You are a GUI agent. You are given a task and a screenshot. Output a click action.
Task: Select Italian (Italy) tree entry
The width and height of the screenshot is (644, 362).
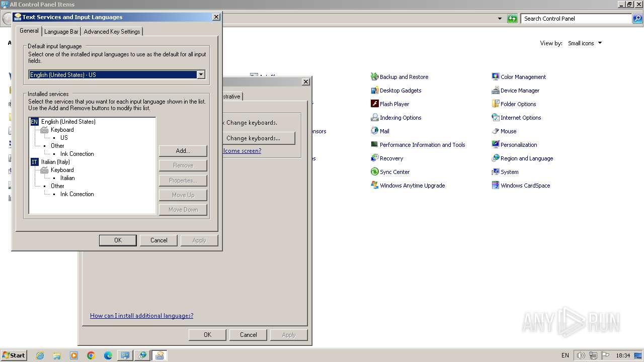click(x=55, y=162)
